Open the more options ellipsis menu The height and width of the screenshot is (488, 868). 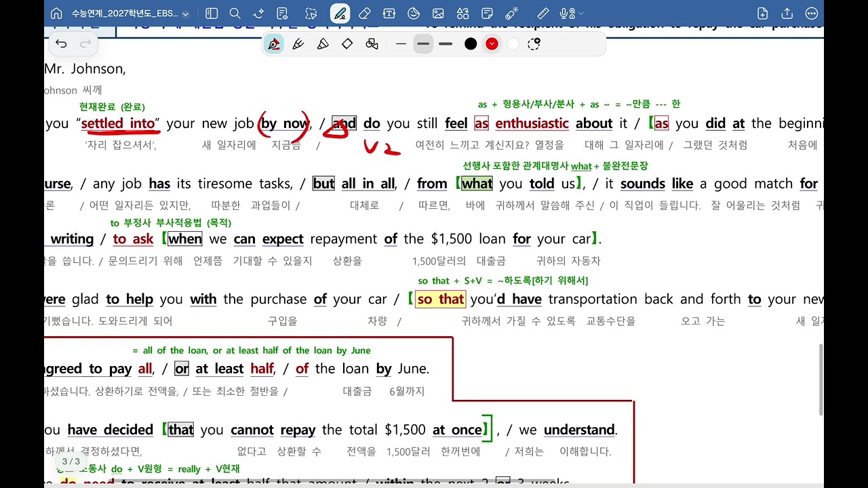pos(812,14)
